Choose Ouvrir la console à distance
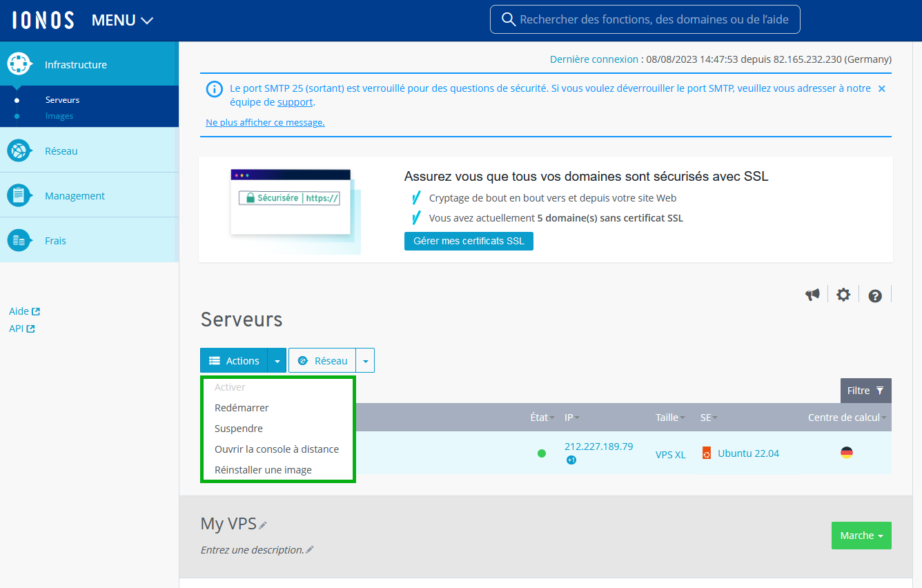 click(x=277, y=449)
